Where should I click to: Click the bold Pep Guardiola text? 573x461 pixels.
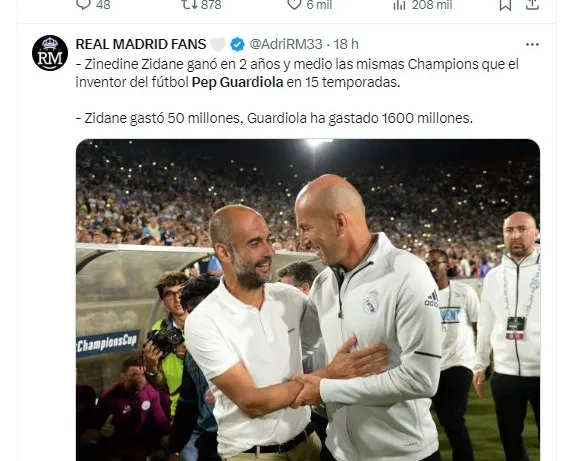click(x=238, y=82)
